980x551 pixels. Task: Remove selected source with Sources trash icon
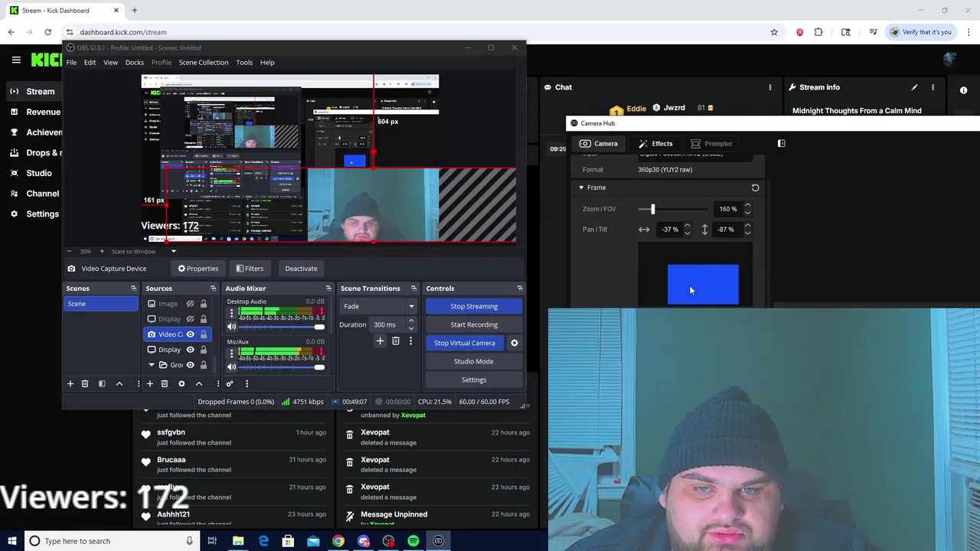164,383
